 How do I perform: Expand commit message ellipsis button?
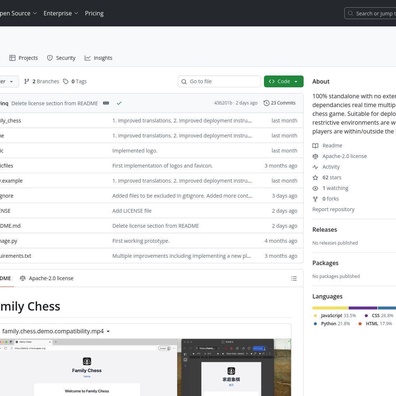click(106, 103)
